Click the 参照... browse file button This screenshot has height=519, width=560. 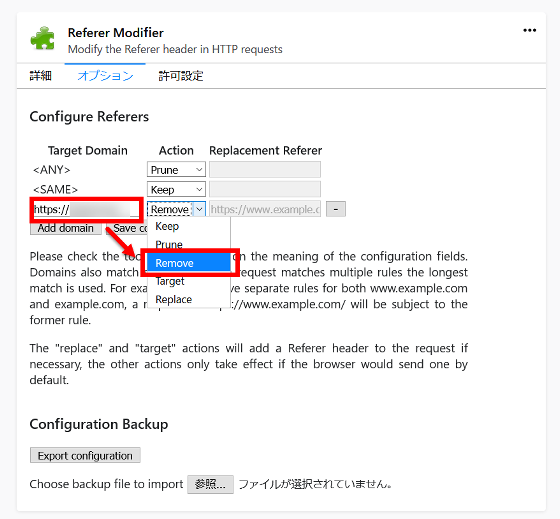pyautogui.click(x=210, y=484)
